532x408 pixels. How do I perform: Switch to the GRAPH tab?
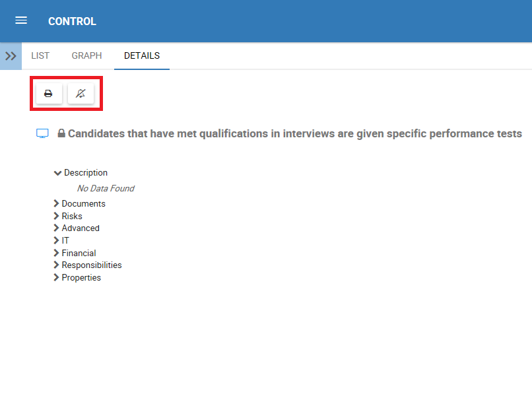pos(86,56)
